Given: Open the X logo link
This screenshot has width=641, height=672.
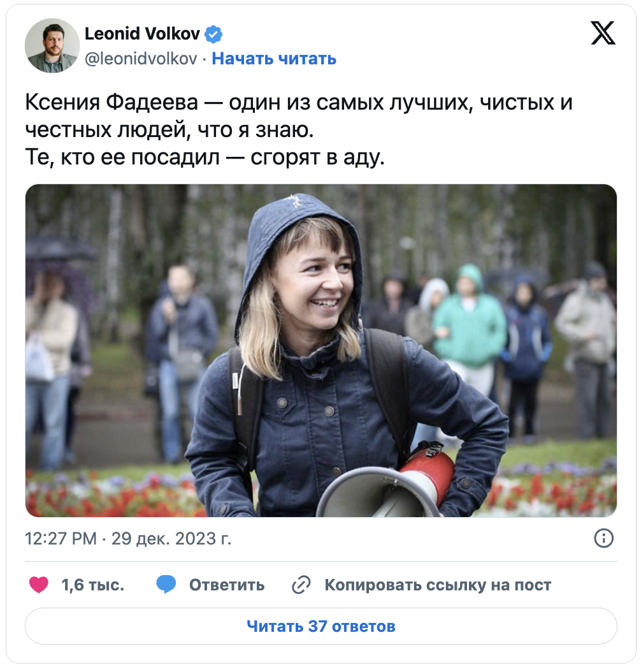Looking at the screenshot, I should (603, 33).
